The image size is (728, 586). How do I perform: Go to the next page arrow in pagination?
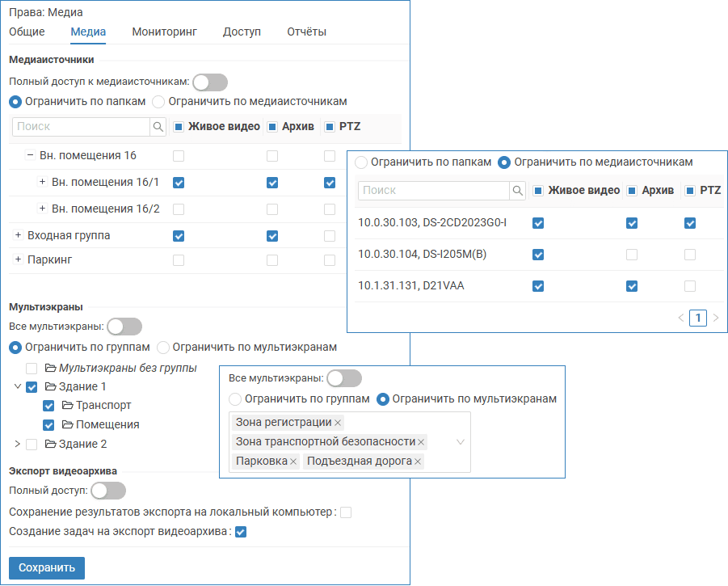click(x=716, y=318)
